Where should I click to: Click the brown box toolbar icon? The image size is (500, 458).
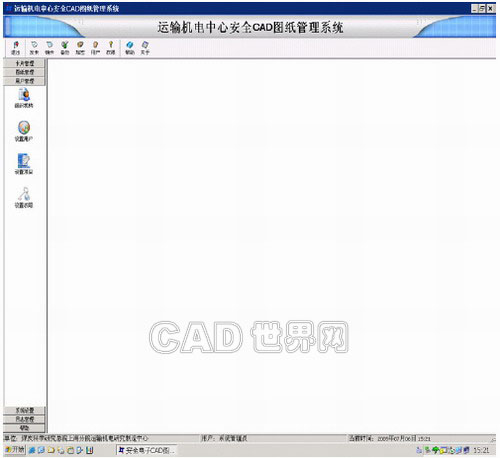tap(80, 48)
